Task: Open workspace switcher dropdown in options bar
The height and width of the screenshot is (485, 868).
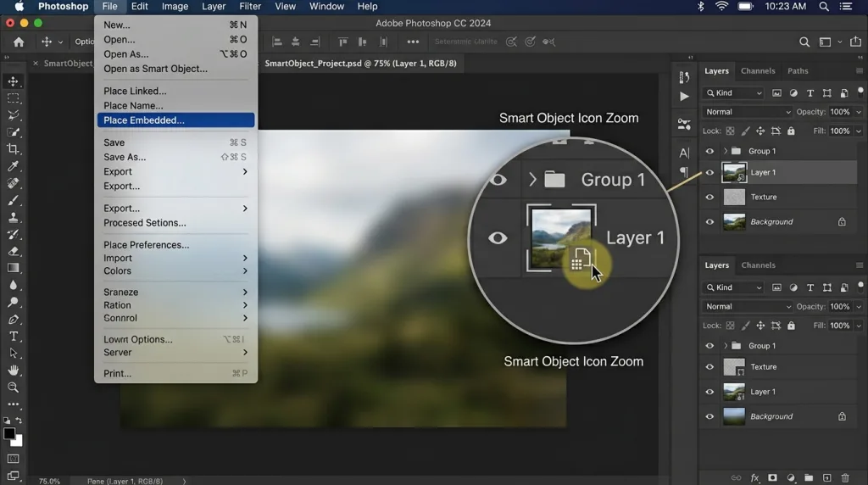Action: click(x=829, y=42)
